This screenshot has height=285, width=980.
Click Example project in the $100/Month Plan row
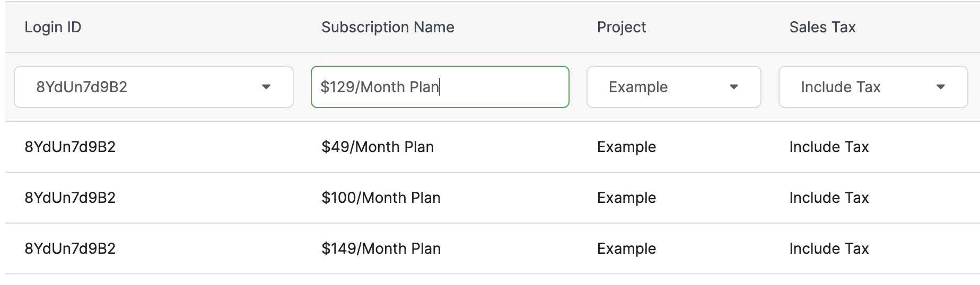coord(626,198)
